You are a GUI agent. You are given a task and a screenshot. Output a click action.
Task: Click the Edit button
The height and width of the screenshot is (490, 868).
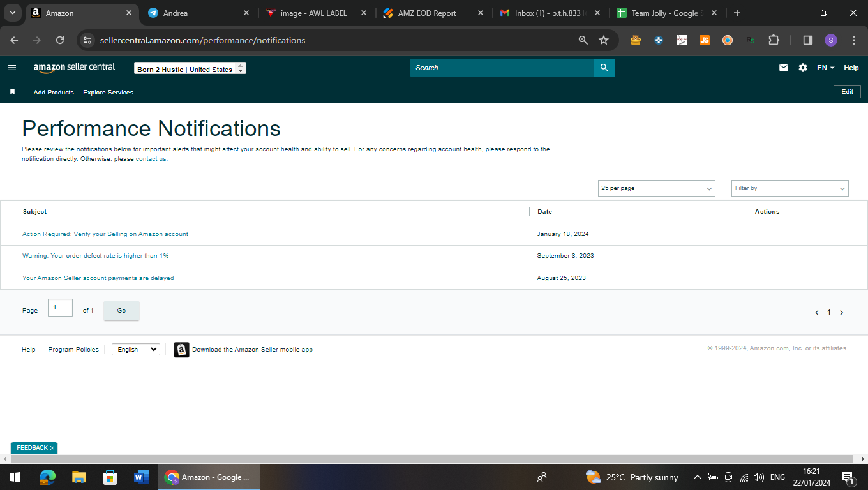847,92
